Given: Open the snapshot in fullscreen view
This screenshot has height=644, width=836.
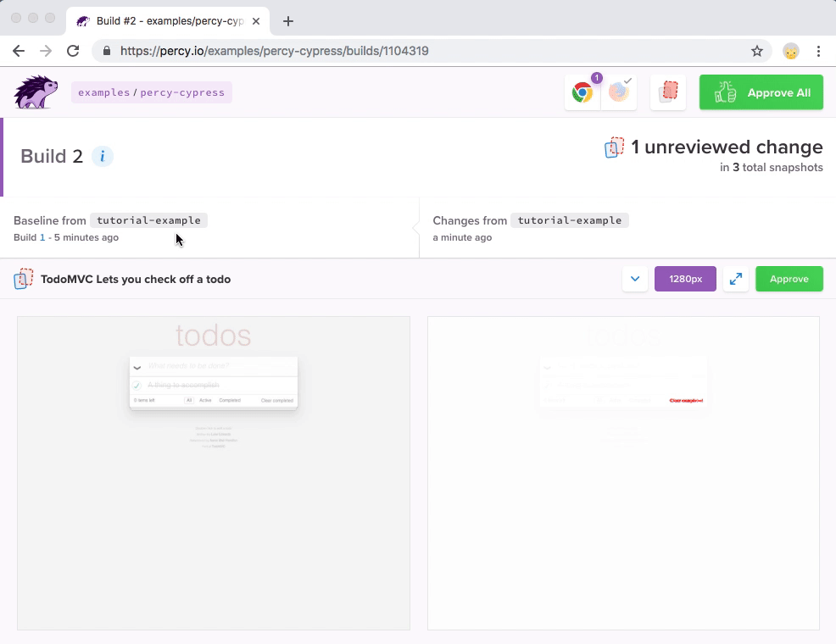Looking at the screenshot, I should [736, 279].
